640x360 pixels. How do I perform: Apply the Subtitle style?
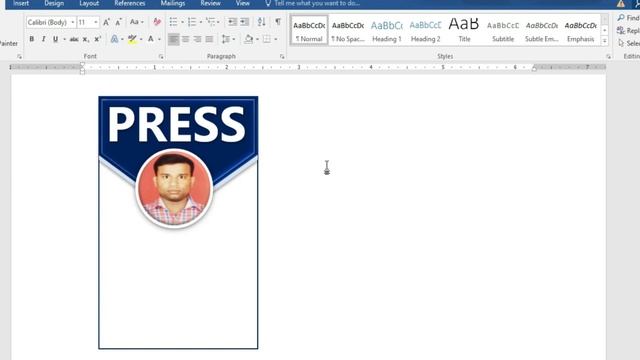tap(503, 30)
